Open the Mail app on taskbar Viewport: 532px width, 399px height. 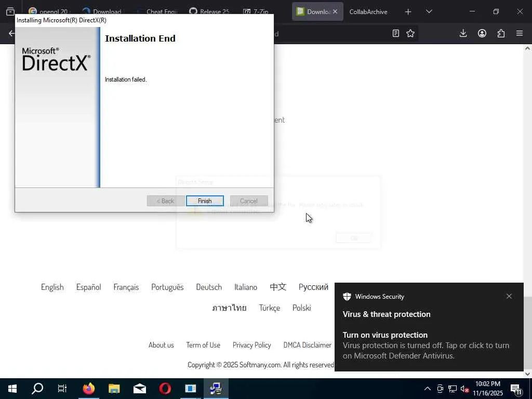[139, 389]
